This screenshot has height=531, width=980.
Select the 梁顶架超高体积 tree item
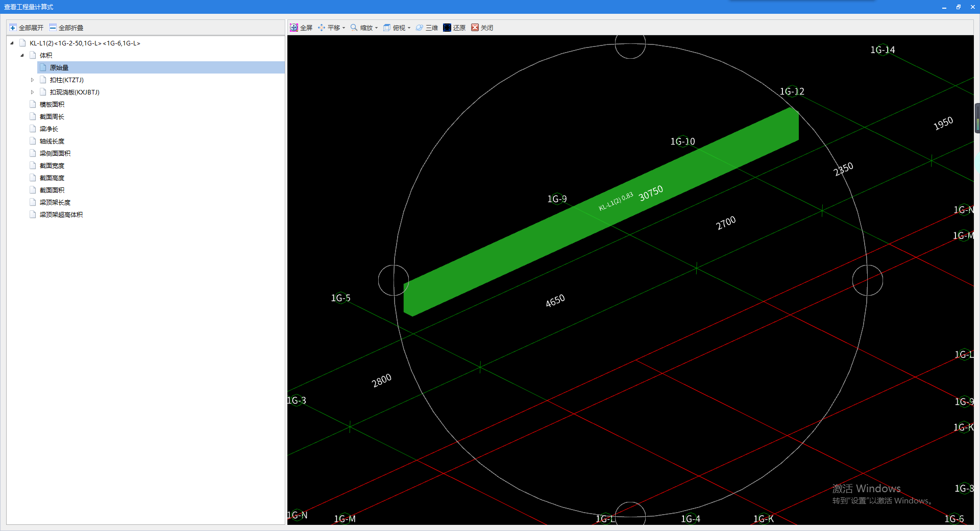(61, 214)
